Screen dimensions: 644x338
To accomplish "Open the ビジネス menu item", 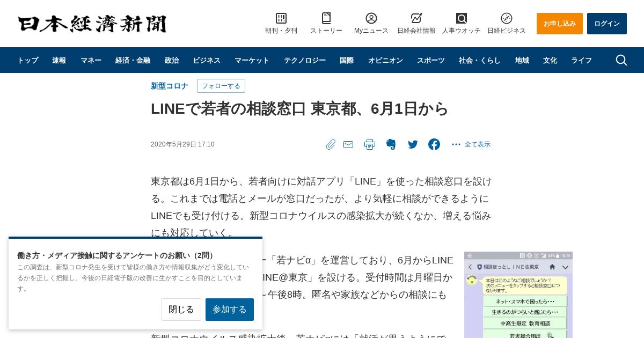I will (x=207, y=60).
